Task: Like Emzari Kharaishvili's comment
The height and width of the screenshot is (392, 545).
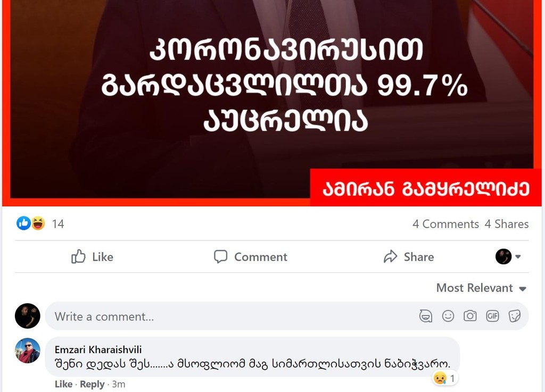Action: tap(64, 384)
